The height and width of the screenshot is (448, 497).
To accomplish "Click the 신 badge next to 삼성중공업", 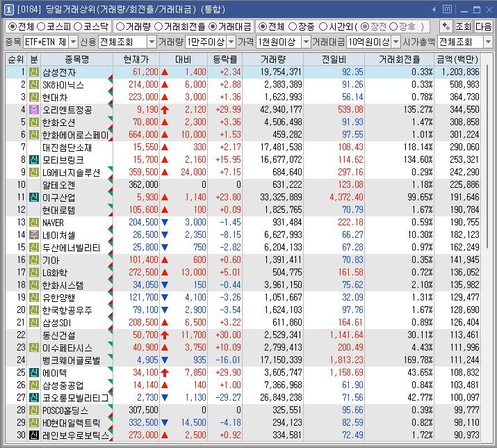I will point(34,385).
